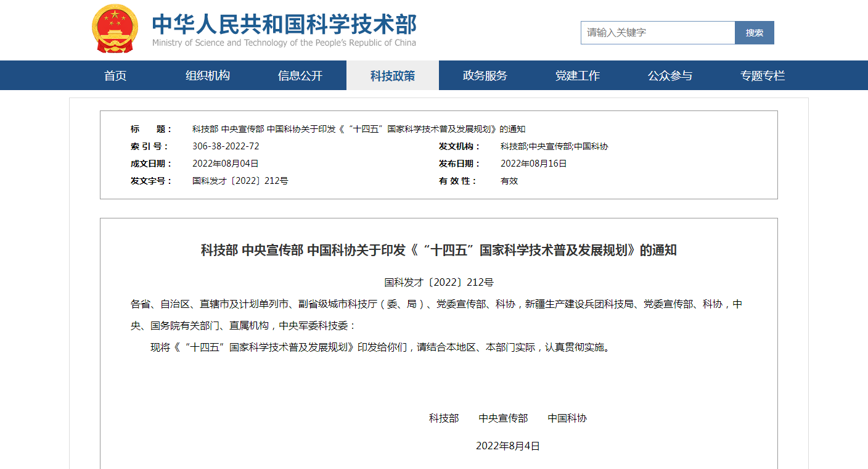868x469 pixels.
Task: Click the line beginning 央、国务院有关部门
Action: [x=244, y=325]
